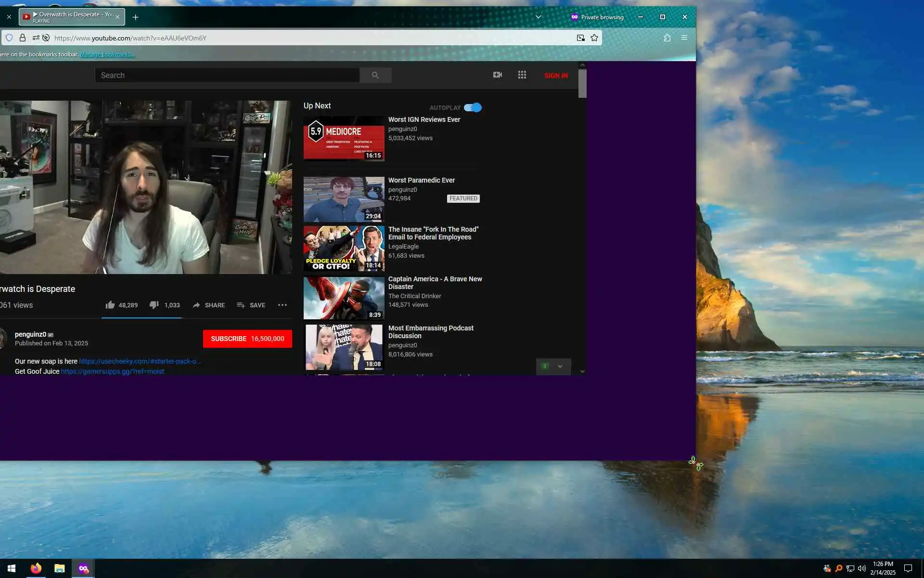The height and width of the screenshot is (578, 924).
Task: Bookmark page with the star icon
Action: [x=594, y=38]
